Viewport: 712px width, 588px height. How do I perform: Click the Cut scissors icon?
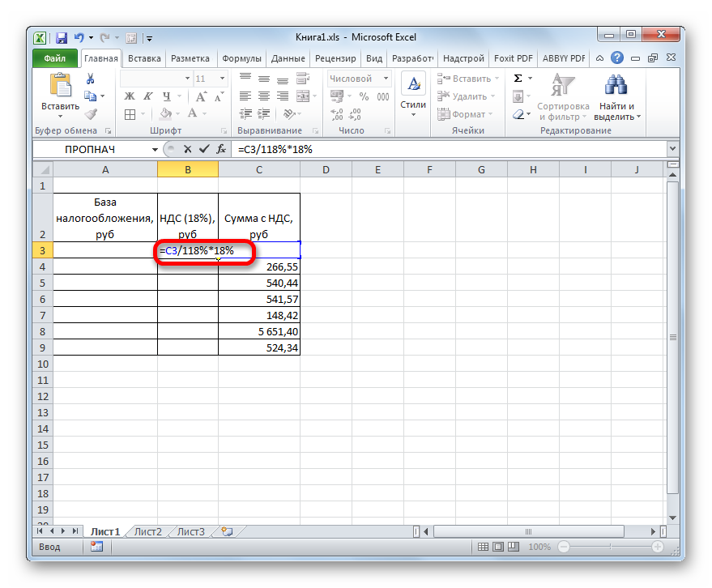pos(91,79)
